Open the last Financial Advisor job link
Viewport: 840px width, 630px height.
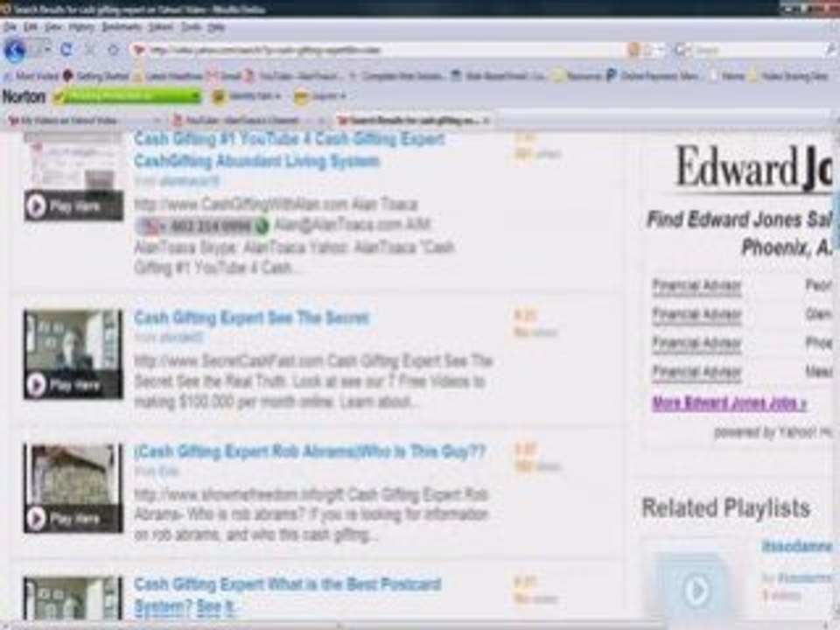click(x=696, y=372)
